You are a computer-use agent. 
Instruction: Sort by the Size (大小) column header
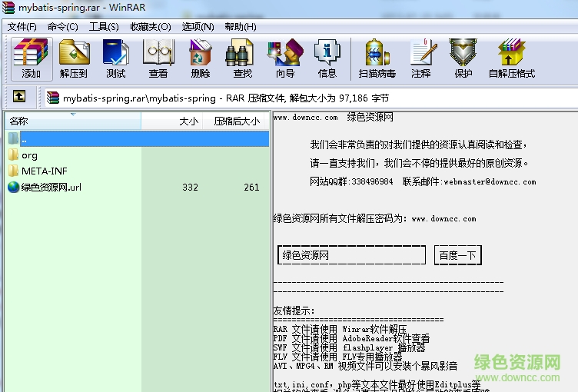point(171,121)
